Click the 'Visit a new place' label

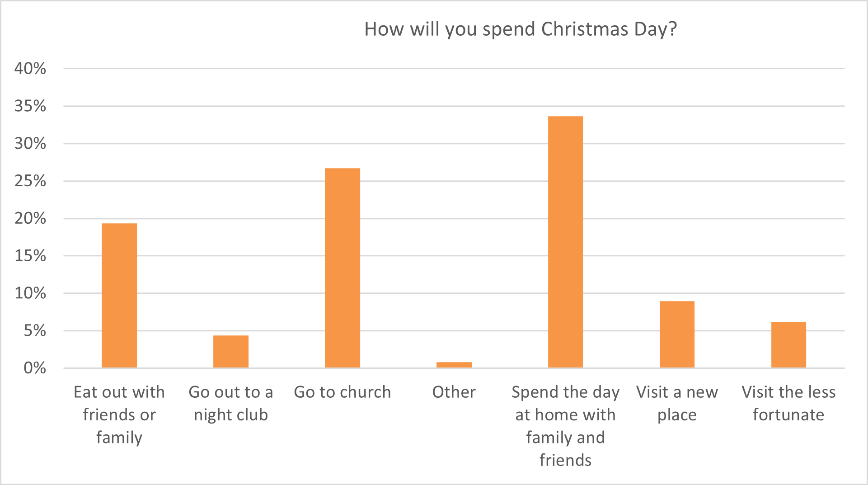[x=677, y=403]
